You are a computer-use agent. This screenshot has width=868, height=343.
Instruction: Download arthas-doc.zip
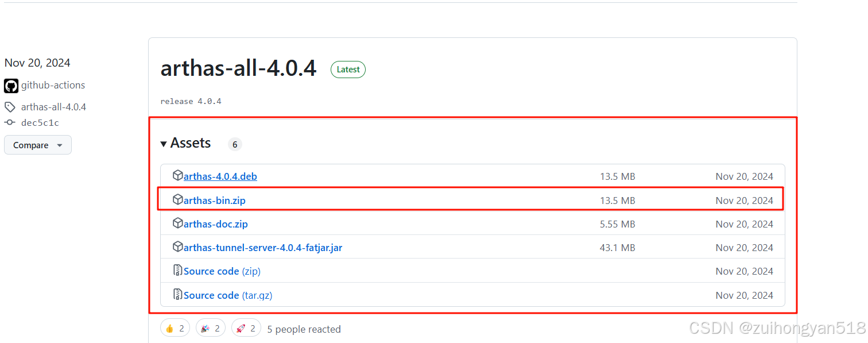click(216, 224)
